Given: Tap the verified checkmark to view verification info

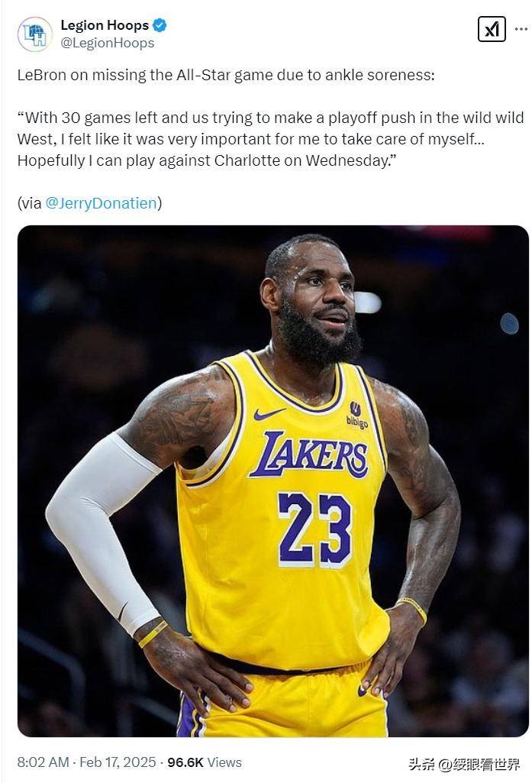Looking at the screenshot, I should click(x=159, y=24).
